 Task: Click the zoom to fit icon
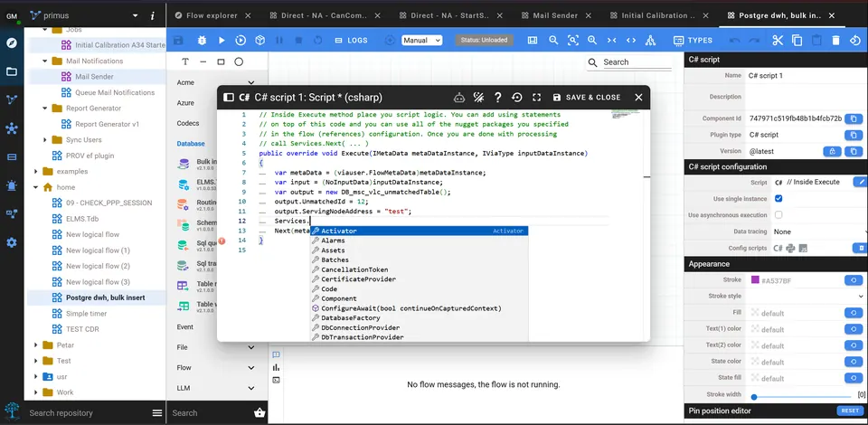click(x=573, y=40)
